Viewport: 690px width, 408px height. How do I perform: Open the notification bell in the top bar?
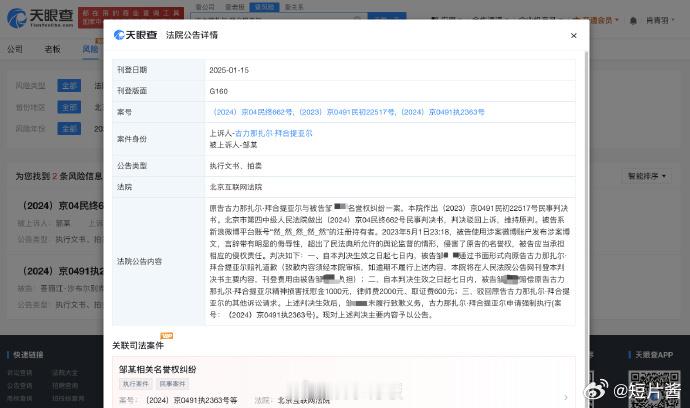pyautogui.click(x=633, y=21)
